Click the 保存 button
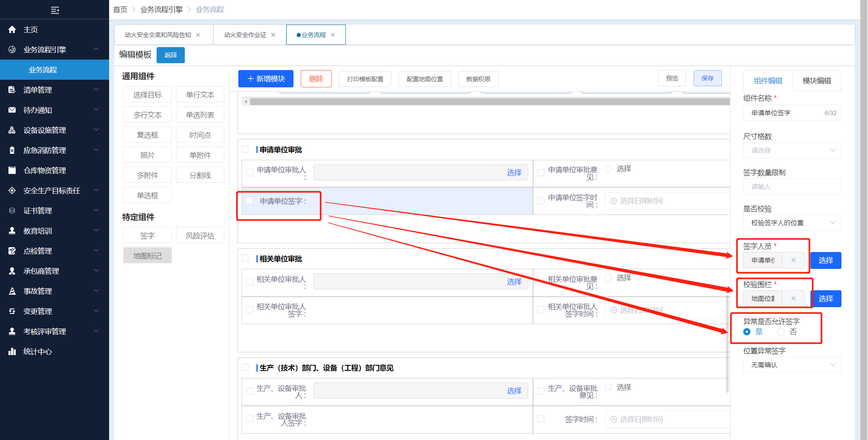Image resolution: width=868 pixels, height=440 pixels. point(707,78)
